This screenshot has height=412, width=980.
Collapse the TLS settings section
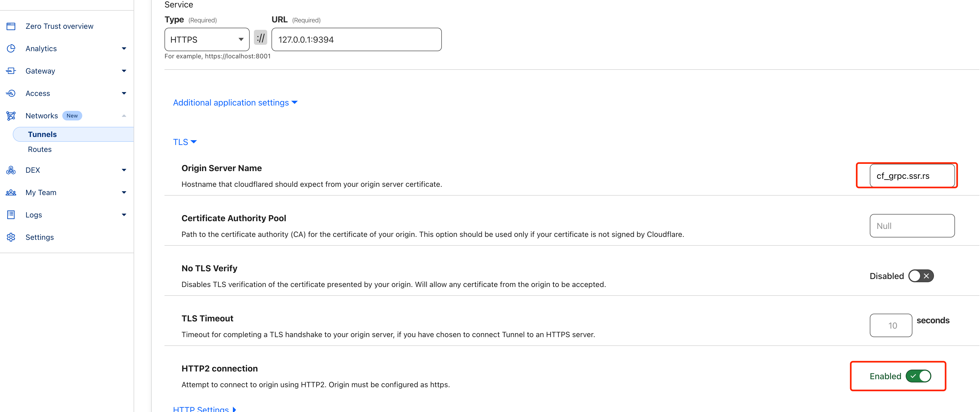[184, 142]
